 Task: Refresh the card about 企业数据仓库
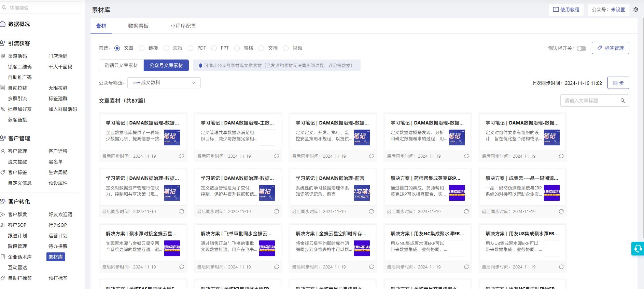pyautogui.click(x=182, y=156)
